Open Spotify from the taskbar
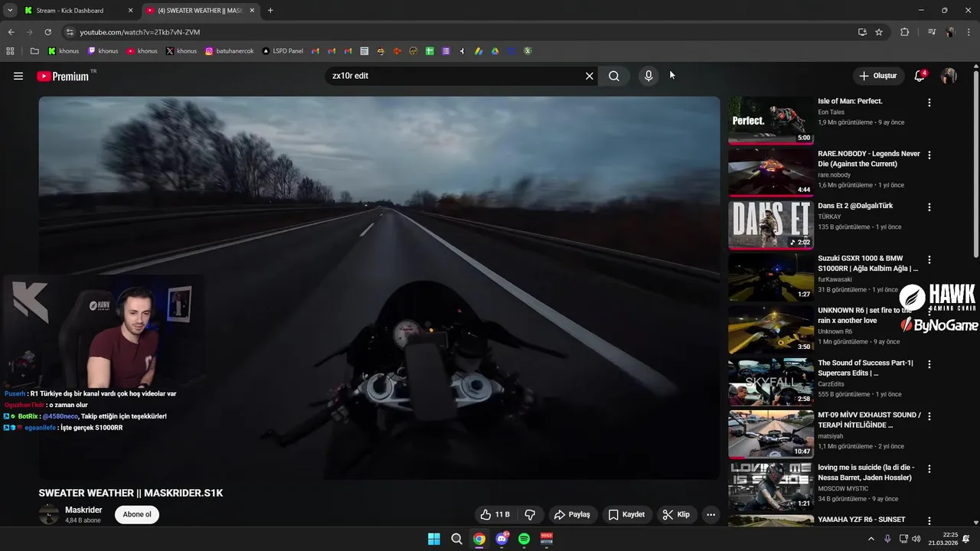Image resolution: width=980 pixels, height=551 pixels. pyautogui.click(x=524, y=539)
